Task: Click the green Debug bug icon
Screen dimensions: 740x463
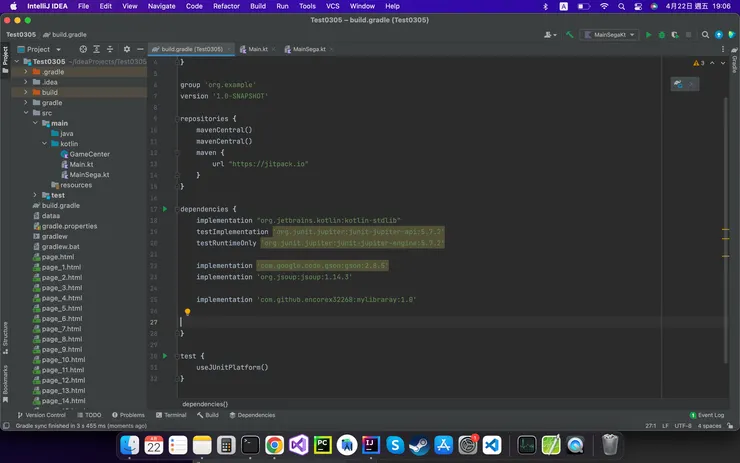Action: coord(660,35)
